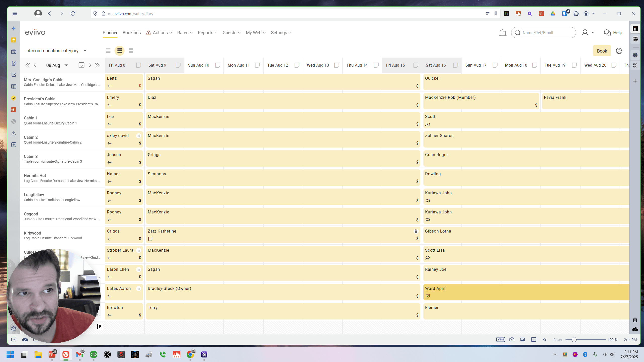The height and width of the screenshot is (362, 644).
Task: Go to next day arrow
Action: pos(90,65)
